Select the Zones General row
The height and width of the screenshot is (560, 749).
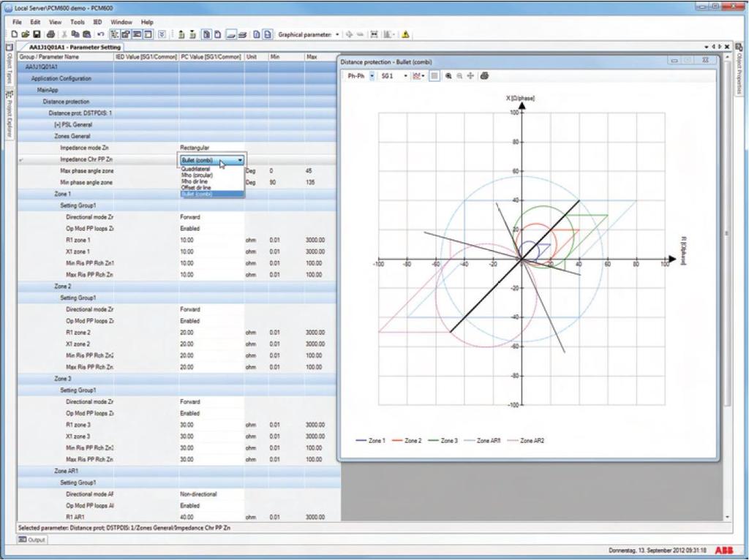[x=177, y=136]
